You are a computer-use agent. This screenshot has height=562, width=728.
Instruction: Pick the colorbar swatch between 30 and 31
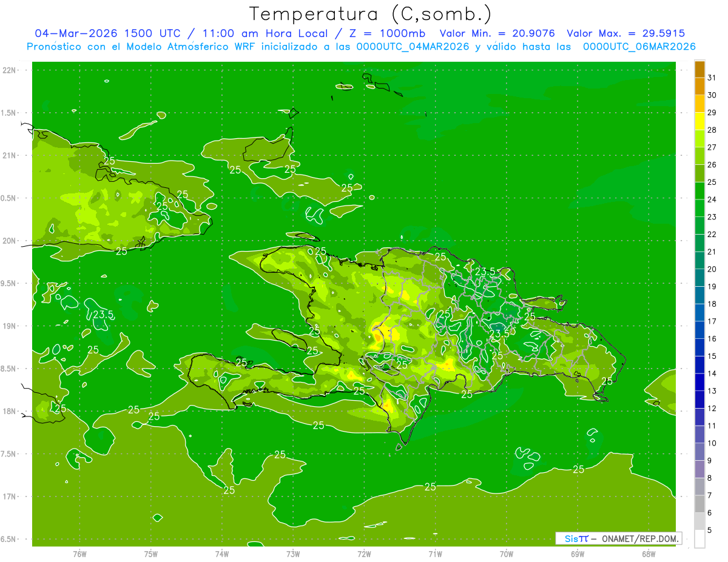coord(699,87)
